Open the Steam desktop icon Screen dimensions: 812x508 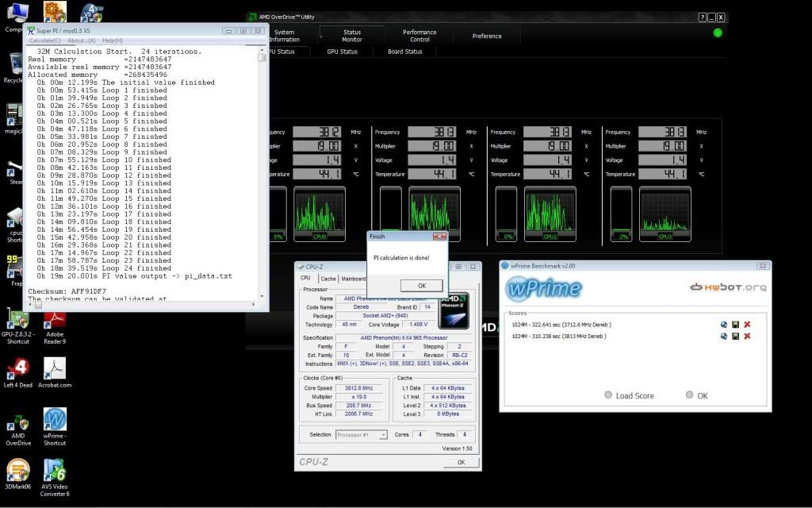click(14, 174)
